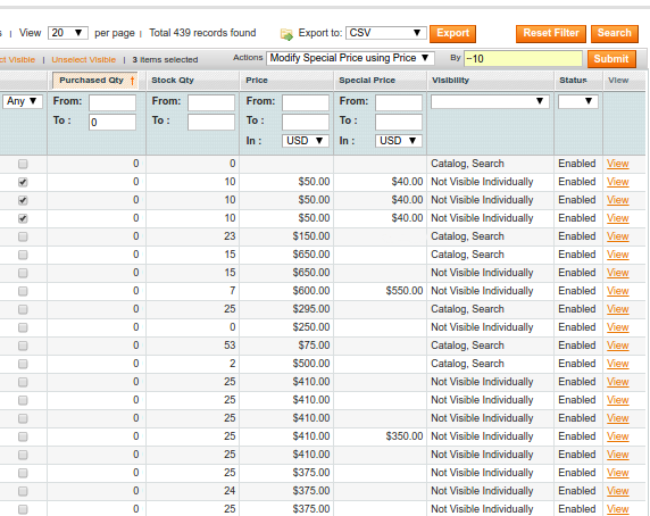Sort grid by the Stock Qty column
The image size is (650, 516).
tap(173, 80)
